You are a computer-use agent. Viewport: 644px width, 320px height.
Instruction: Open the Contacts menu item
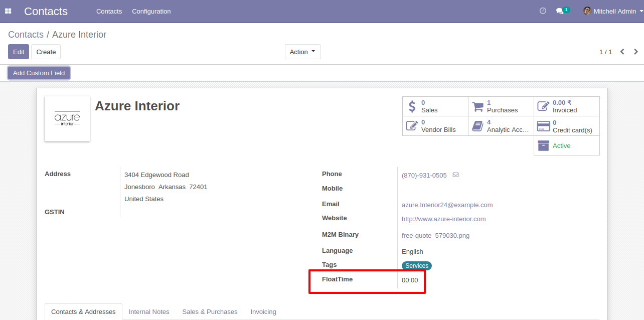pos(109,11)
